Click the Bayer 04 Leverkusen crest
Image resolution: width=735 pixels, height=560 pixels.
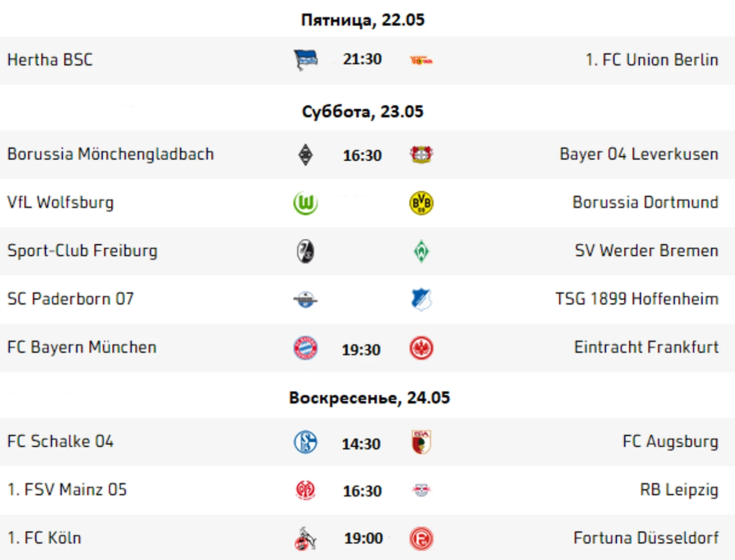[x=421, y=155]
